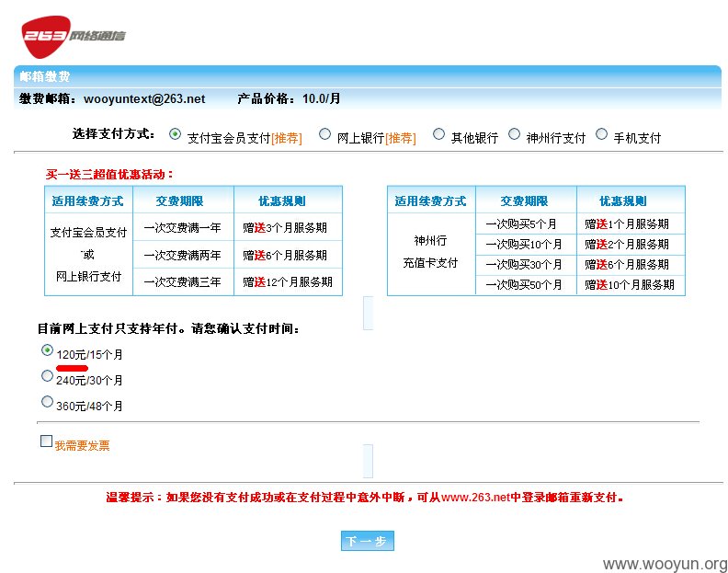This screenshot has height=573, width=728.
Task: Click the 网上银行支付 cell in left table
Action: tap(88, 277)
